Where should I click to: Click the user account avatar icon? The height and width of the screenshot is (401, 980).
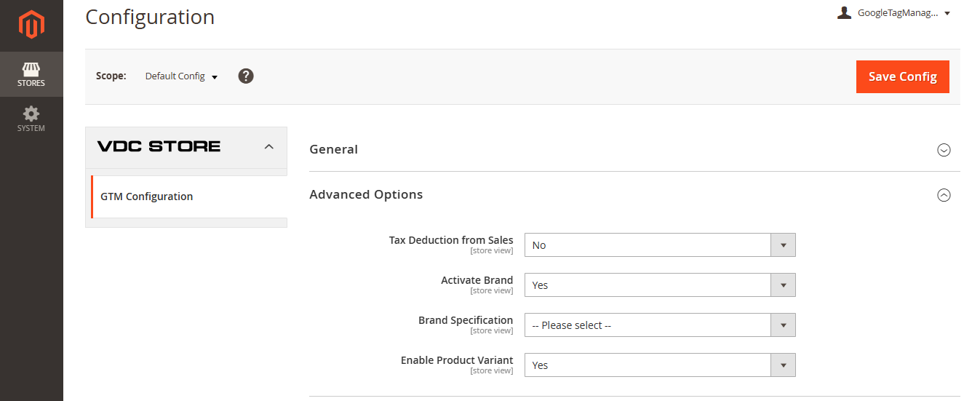click(x=844, y=13)
